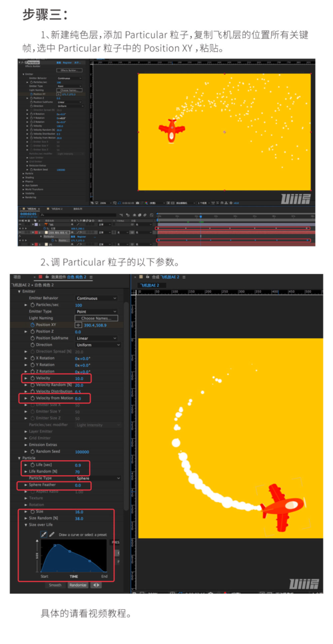Open Particle Type Sphere dropdown
The height and width of the screenshot is (644, 333).
click(x=98, y=478)
